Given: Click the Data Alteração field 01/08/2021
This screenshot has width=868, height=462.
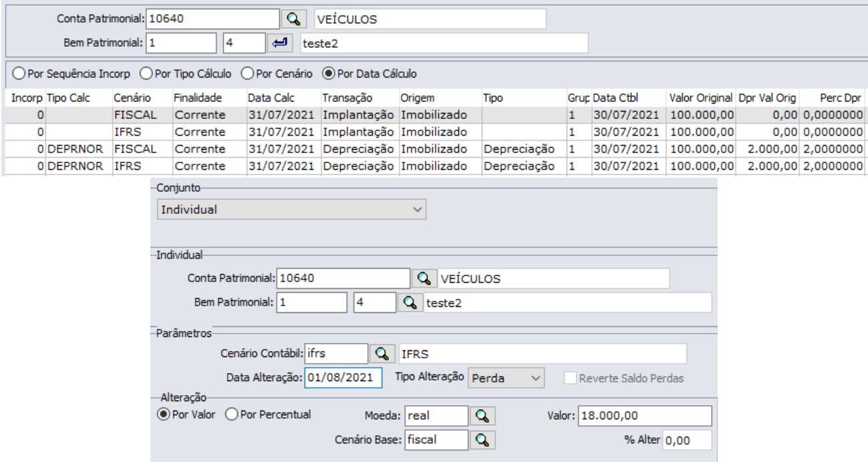Looking at the screenshot, I should [x=343, y=377].
